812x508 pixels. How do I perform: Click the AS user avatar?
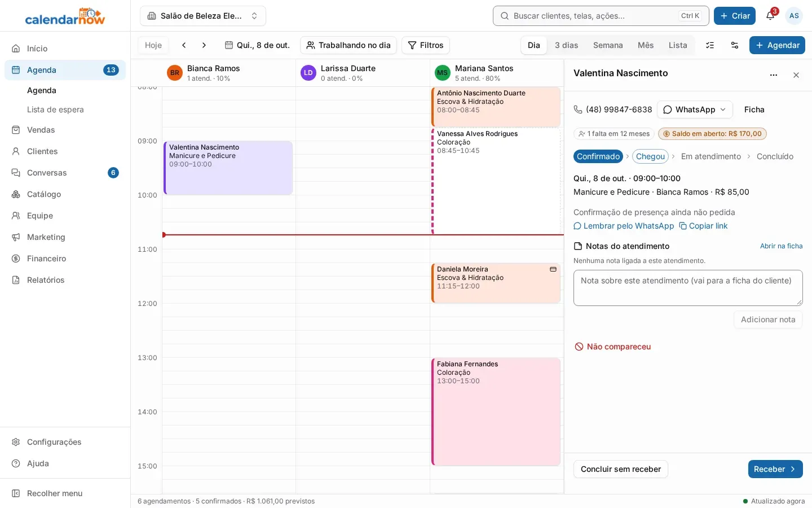pyautogui.click(x=794, y=16)
